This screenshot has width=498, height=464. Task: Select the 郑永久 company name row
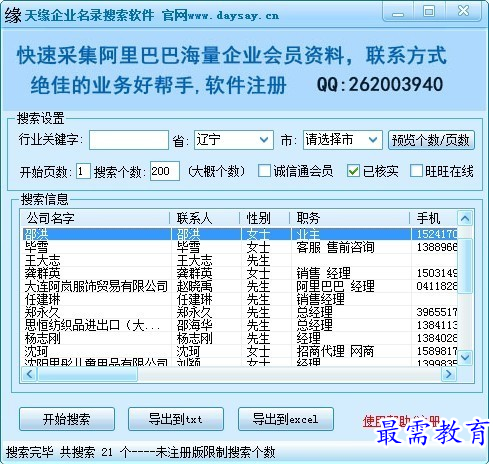pos(42,312)
